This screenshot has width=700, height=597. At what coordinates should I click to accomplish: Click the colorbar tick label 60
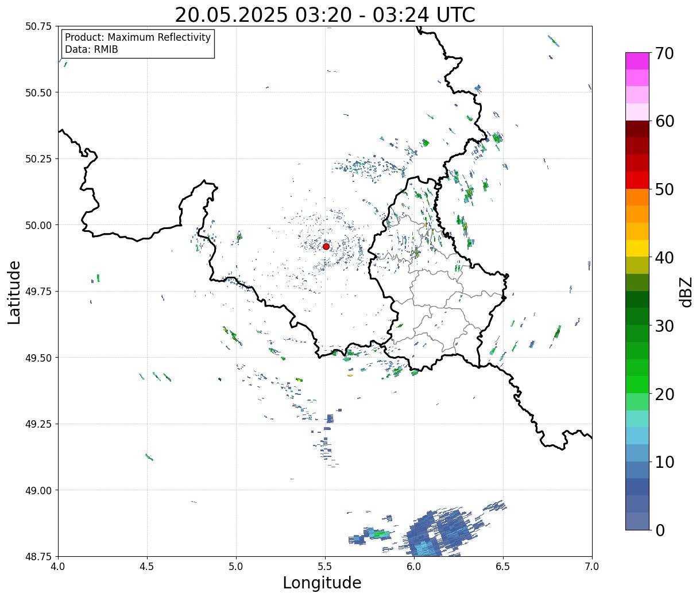(664, 121)
